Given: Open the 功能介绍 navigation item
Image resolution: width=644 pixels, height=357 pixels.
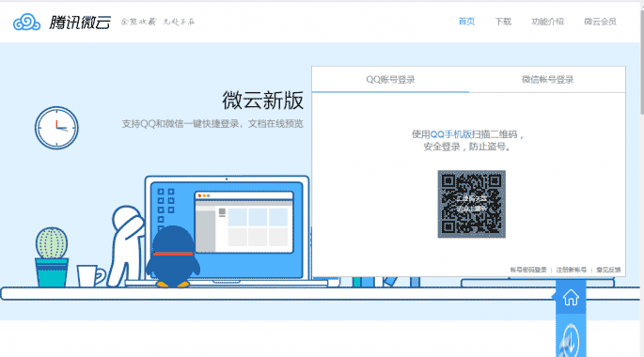Looking at the screenshot, I should pyautogui.click(x=547, y=22).
